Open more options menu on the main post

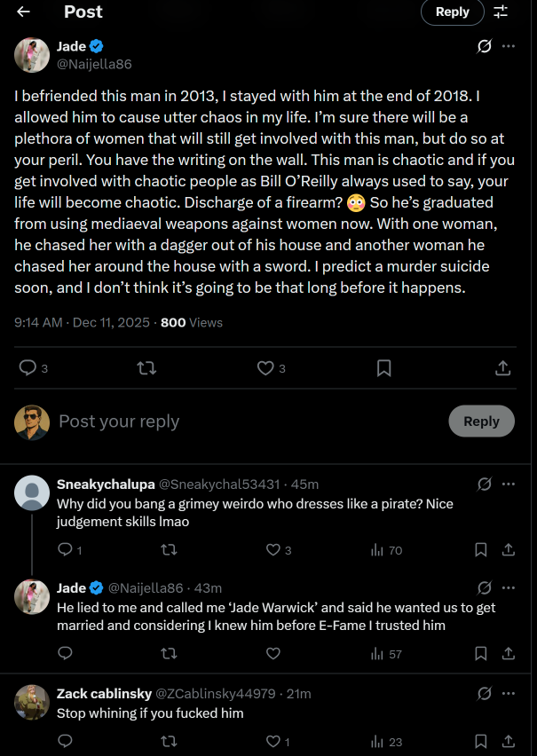pyautogui.click(x=509, y=46)
